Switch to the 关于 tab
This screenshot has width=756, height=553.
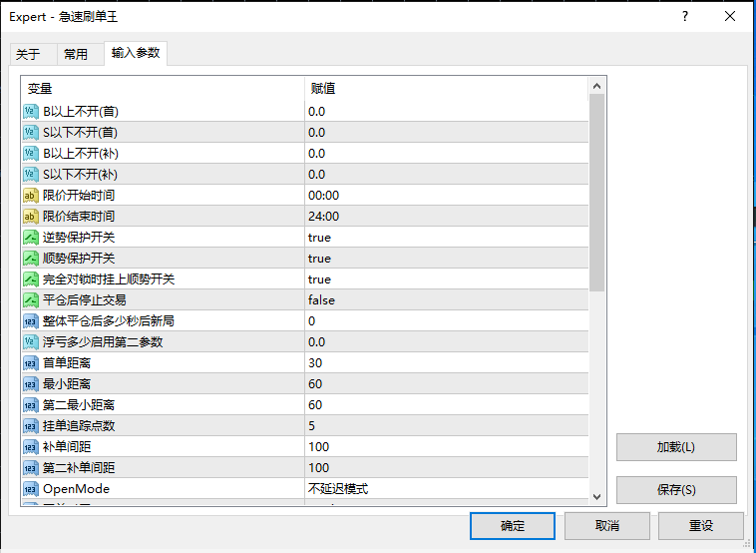[x=28, y=54]
